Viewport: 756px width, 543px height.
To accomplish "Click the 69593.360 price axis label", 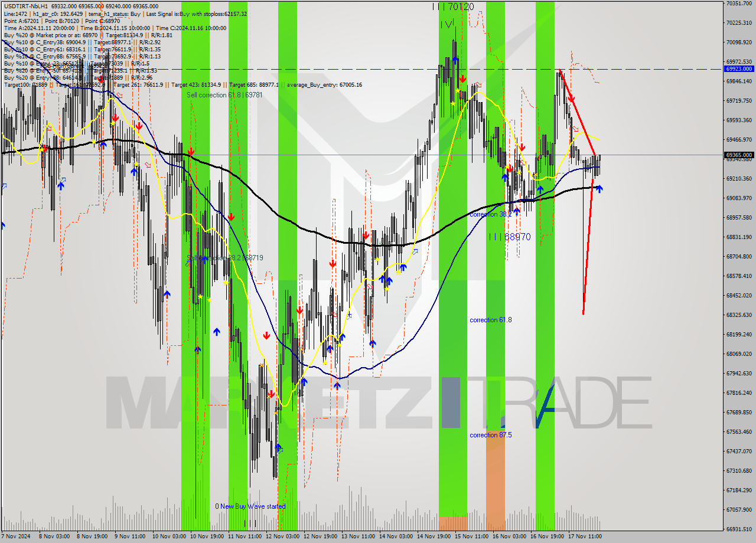I will [x=739, y=120].
